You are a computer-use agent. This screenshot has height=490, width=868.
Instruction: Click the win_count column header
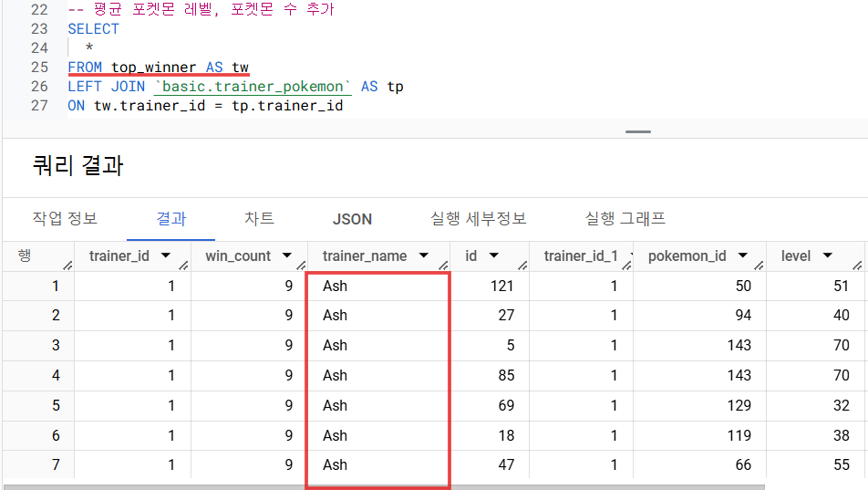238,256
